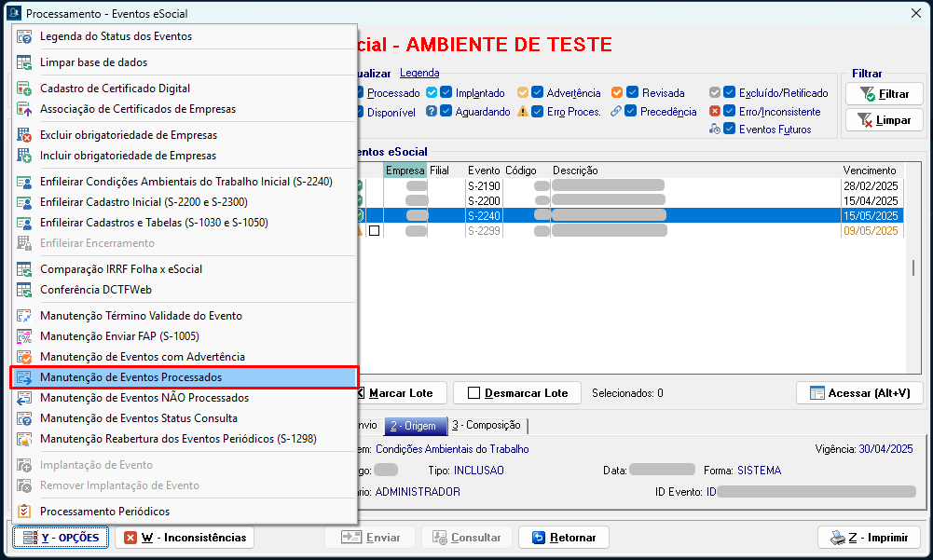Uncheck the Excluído/Retificado filter checkbox
The height and width of the screenshot is (560, 933).
730,93
